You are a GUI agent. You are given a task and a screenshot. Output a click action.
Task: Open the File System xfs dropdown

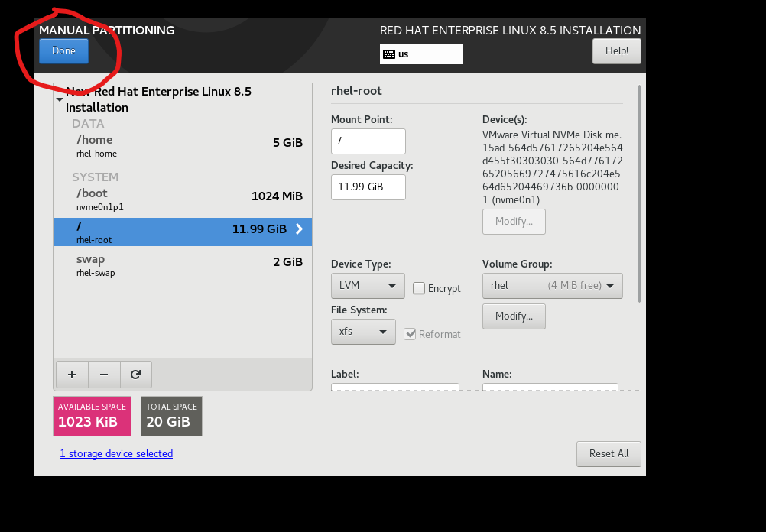tap(363, 332)
